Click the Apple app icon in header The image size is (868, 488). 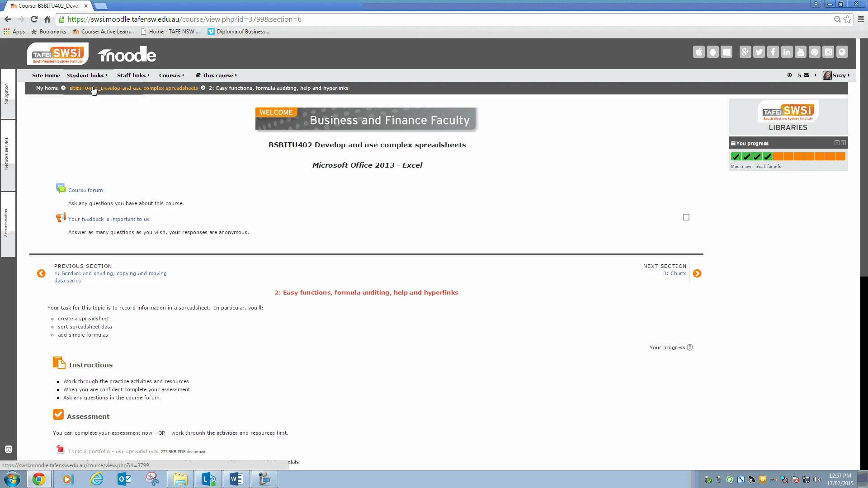(699, 52)
